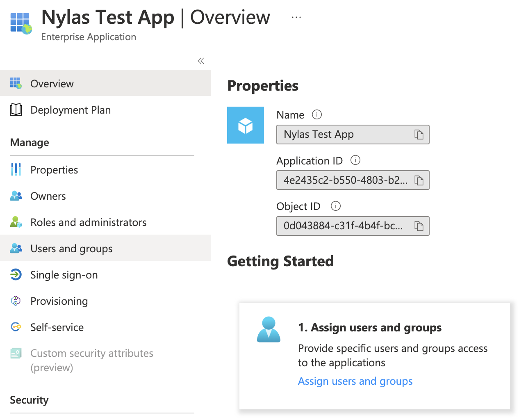Click the Assign users and groups link
This screenshot has width=519, height=420.
(x=355, y=381)
